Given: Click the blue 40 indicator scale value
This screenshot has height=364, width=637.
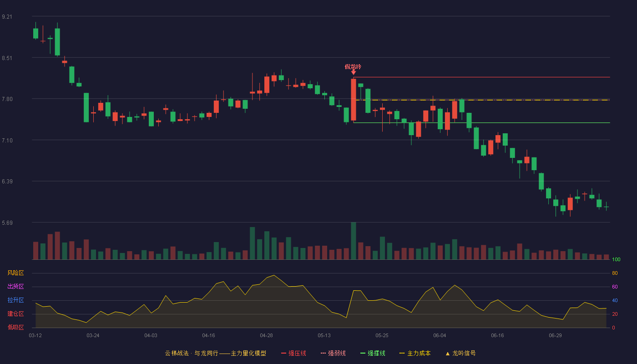Looking at the screenshot, I should tap(615, 300).
